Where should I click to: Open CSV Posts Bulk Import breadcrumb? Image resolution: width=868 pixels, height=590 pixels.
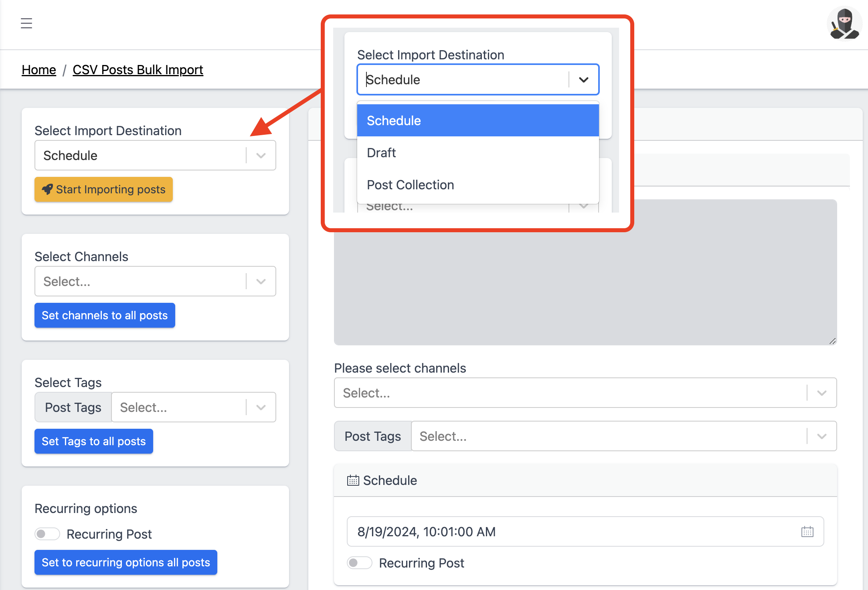coord(138,70)
